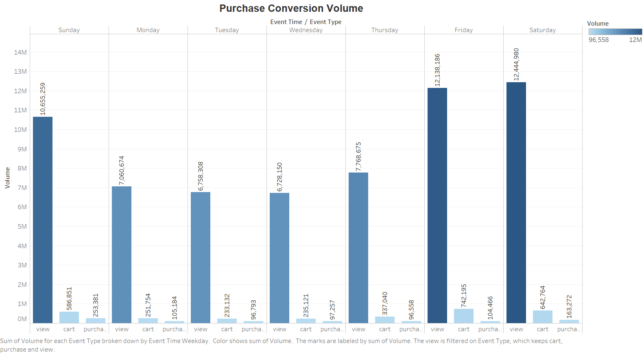The width and height of the screenshot is (644, 354).
Task: Click the 10,655,259 data label
Action: (43, 99)
